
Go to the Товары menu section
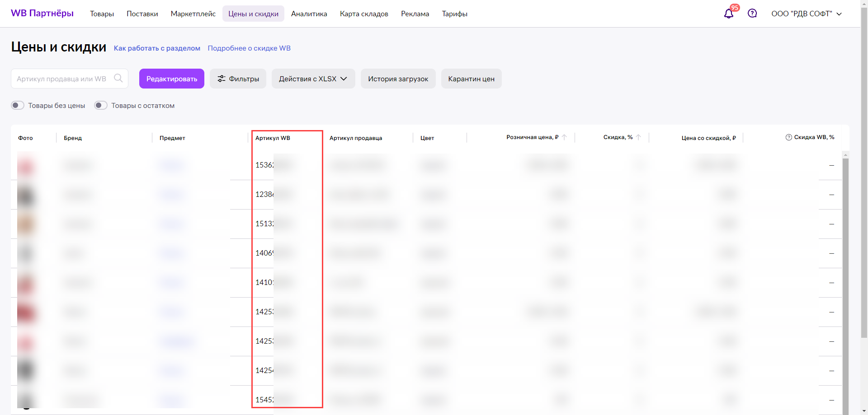(102, 14)
